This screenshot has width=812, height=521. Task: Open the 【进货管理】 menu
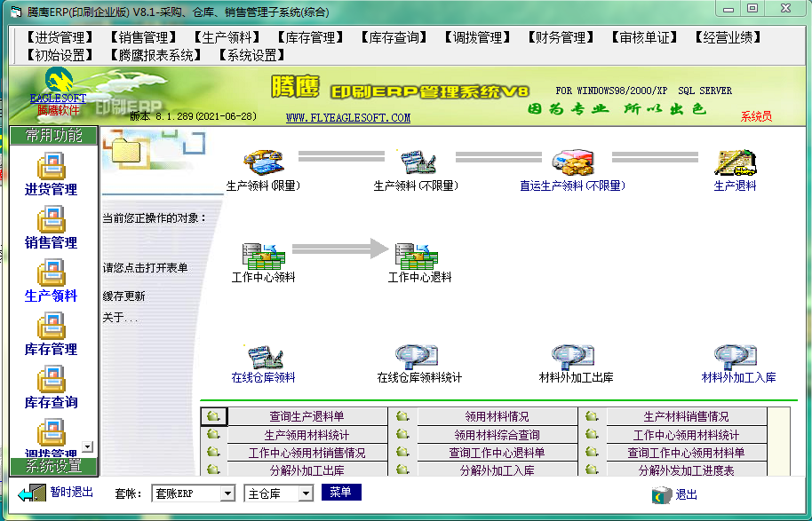(59, 37)
